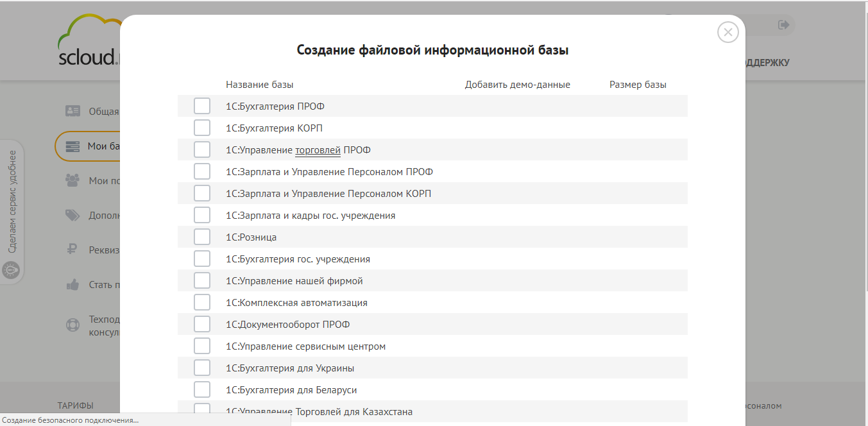This screenshot has height=426, width=868.
Task: Click 1С:Бухгалтерия для Украины row label
Action: [x=289, y=367]
